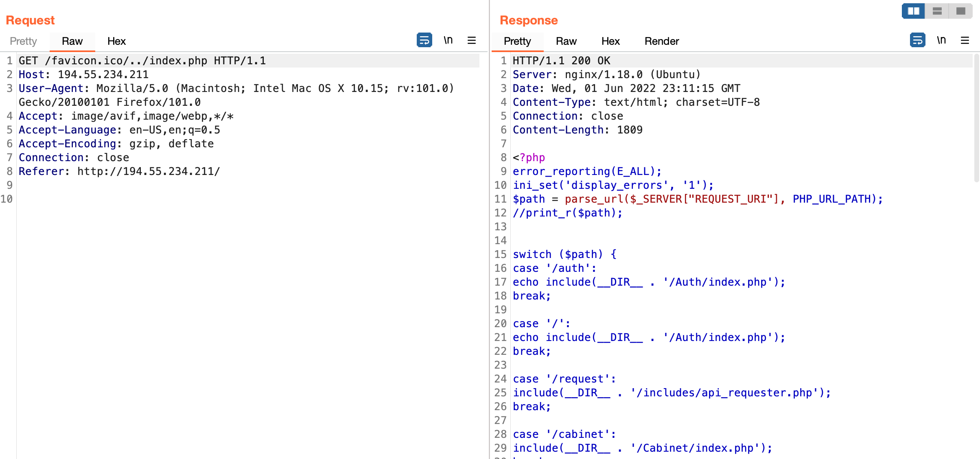
Task: Click the HTTP/1.1 200 OK status line
Action: (x=561, y=61)
